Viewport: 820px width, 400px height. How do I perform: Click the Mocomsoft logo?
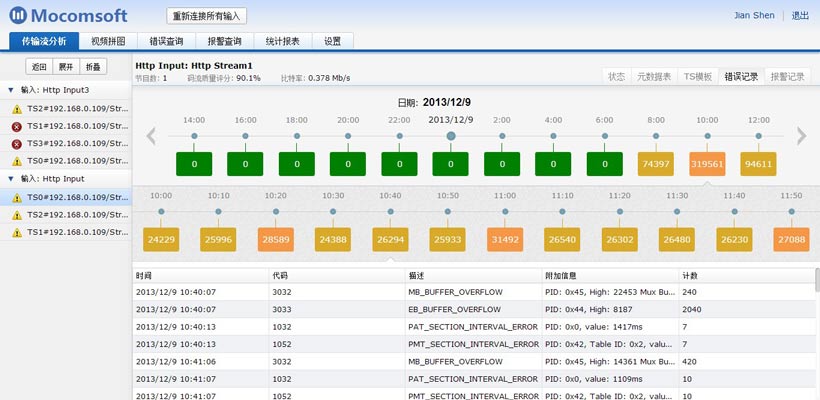click(68, 16)
